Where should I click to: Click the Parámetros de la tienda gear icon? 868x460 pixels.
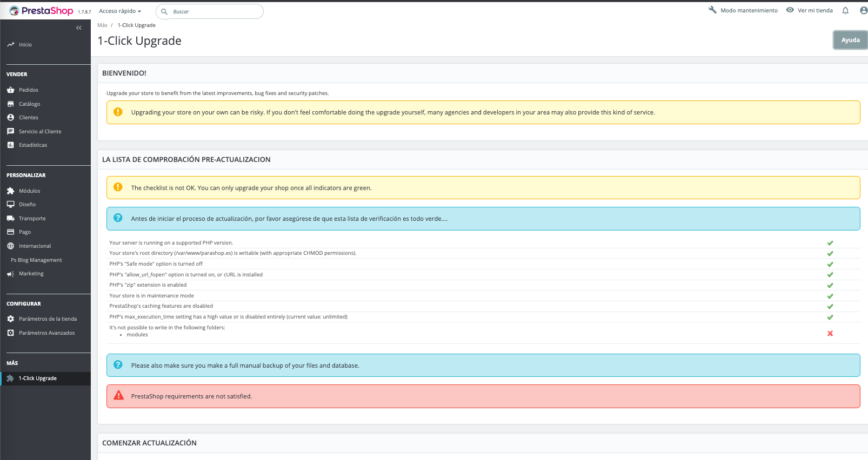coord(11,319)
